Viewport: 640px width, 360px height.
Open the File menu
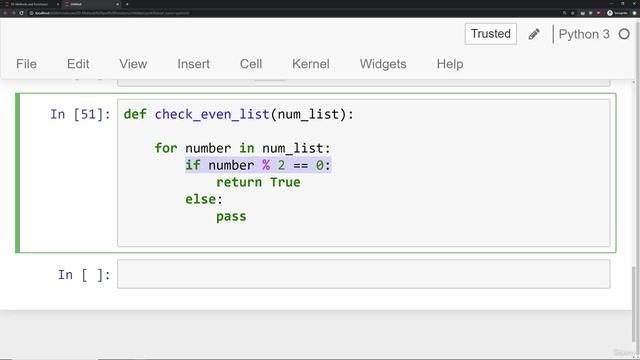point(27,64)
